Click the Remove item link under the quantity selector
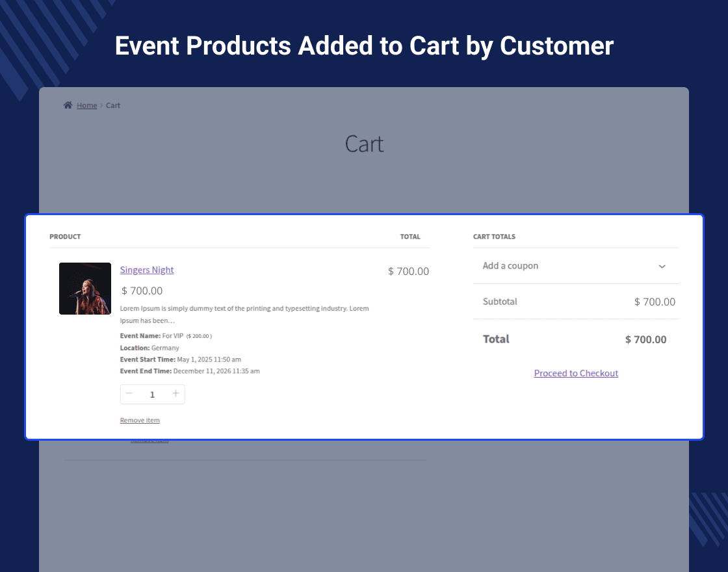Screen dimensions: 728x572 pyautogui.click(x=139, y=420)
